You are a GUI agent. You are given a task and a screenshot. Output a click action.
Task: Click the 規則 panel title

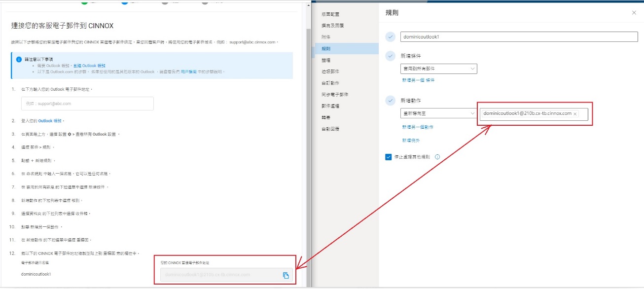point(392,13)
